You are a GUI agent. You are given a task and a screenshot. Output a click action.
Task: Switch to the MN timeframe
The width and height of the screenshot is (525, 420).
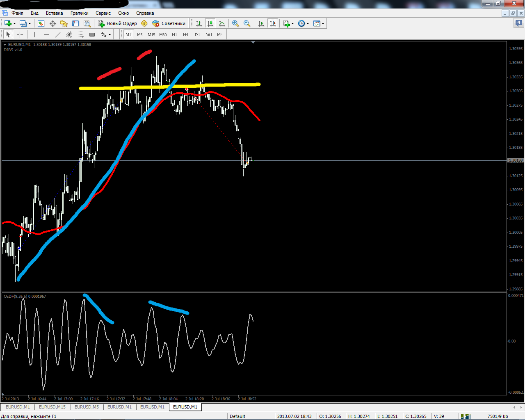[220, 34]
